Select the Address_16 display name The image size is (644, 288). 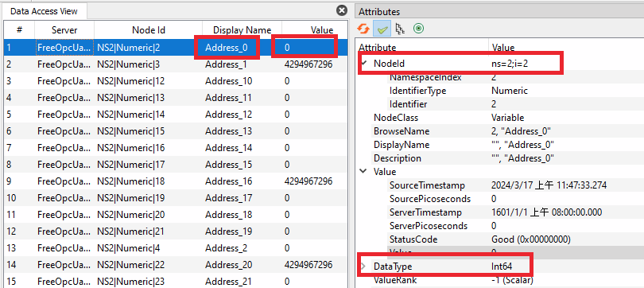[x=229, y=181]
